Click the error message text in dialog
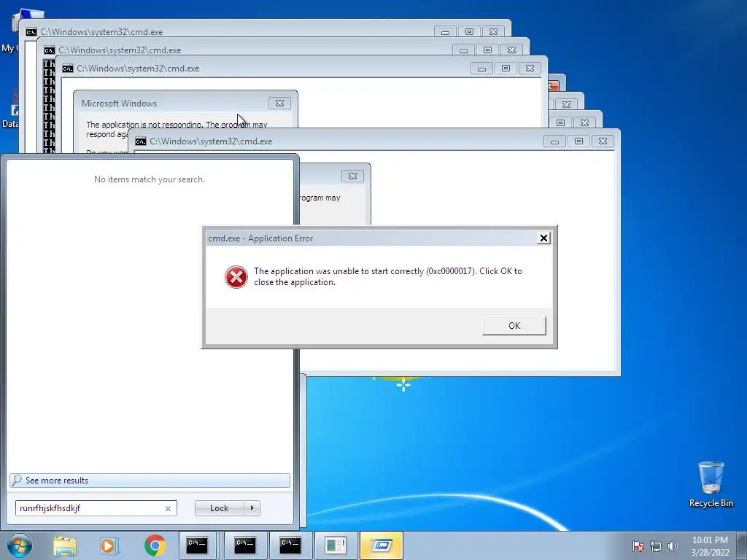This screenshot has height=560, width=747. coord(388,276)
